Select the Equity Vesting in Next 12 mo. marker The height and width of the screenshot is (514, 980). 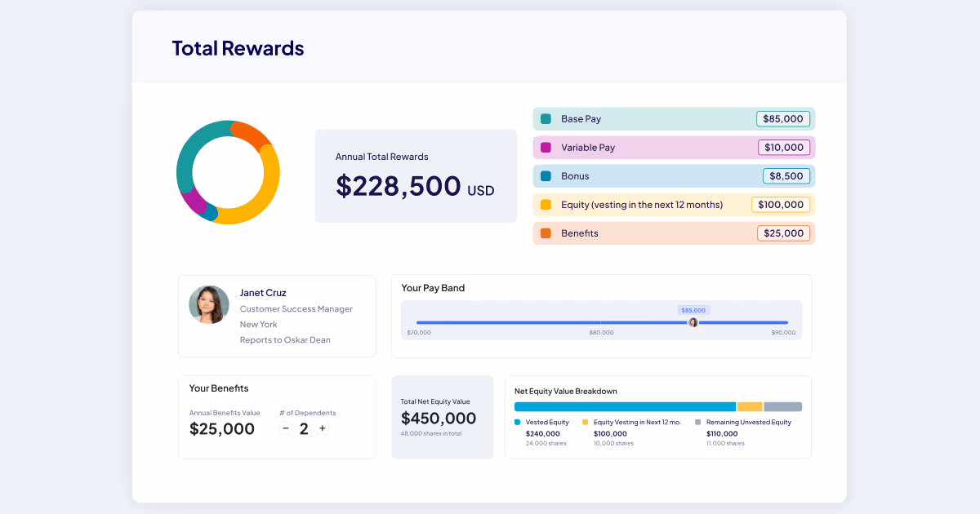tap(586, 422)
